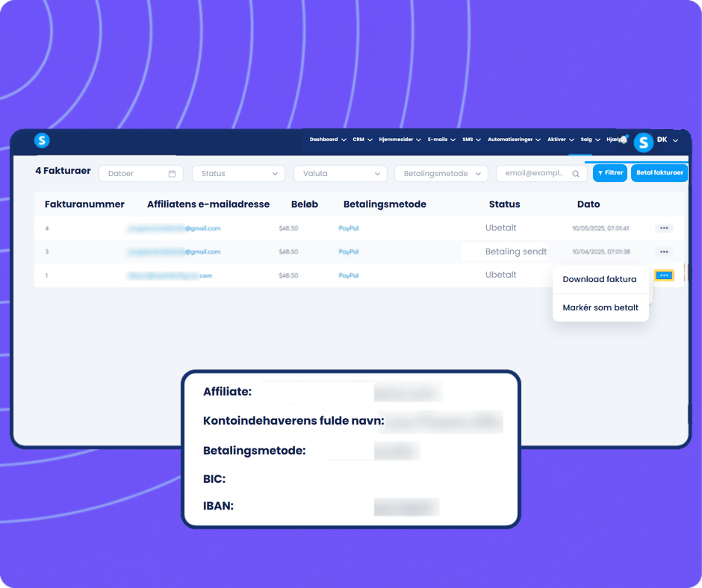The height and width of the screenshot is (588, 702).
Task: Click the Status column header
Action: pos(505,204)
